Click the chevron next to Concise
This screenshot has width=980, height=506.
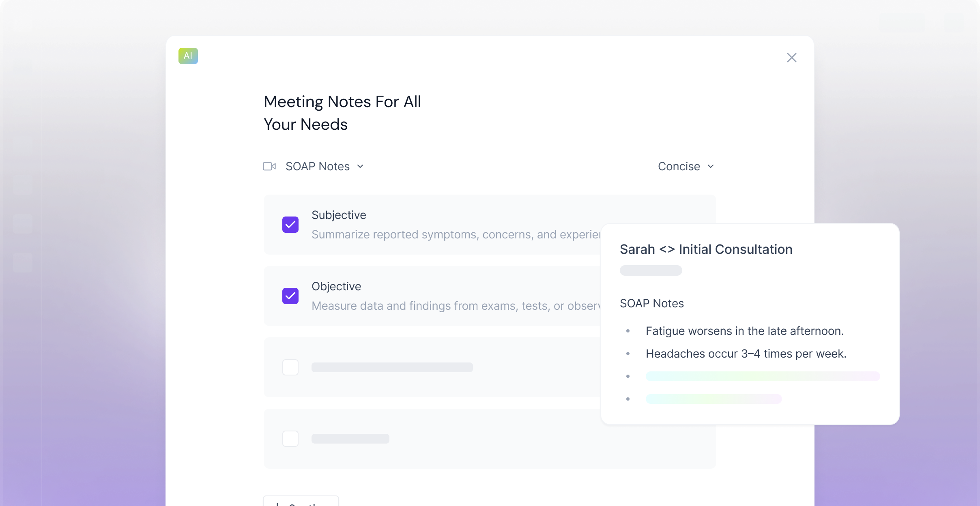tap(710, 166)
